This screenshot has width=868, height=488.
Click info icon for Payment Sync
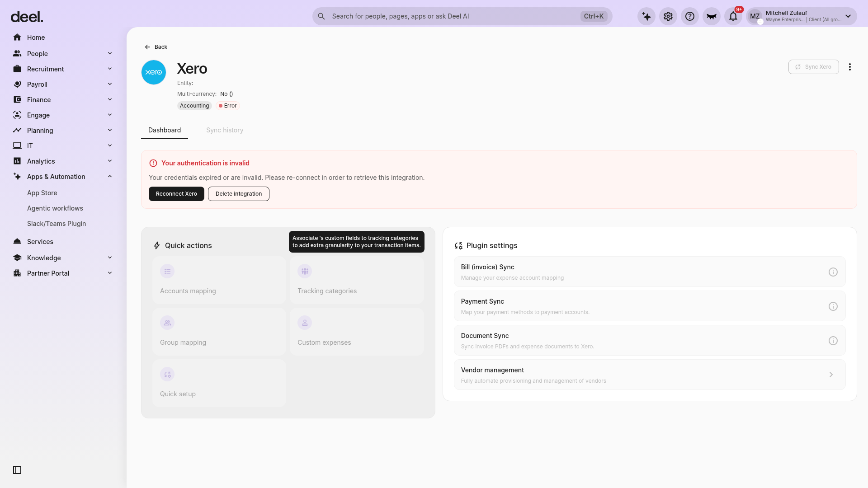(833, 306)
